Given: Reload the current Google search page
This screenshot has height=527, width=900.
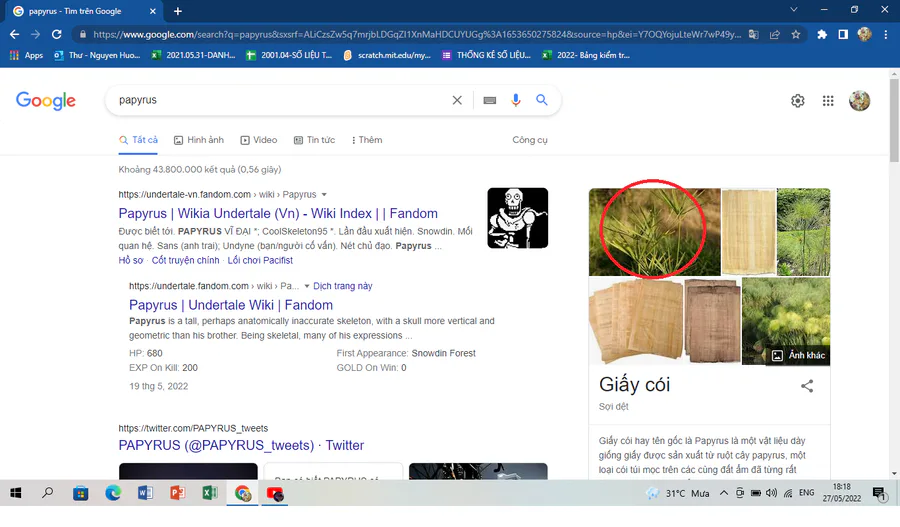Looking at the screenshot, I should pos(56,34).
